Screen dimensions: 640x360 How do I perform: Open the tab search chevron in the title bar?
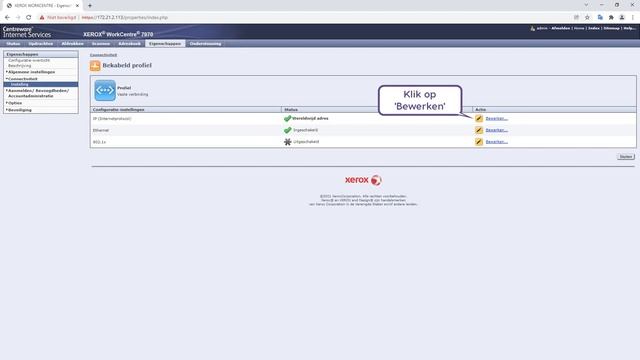pos(586,5)
